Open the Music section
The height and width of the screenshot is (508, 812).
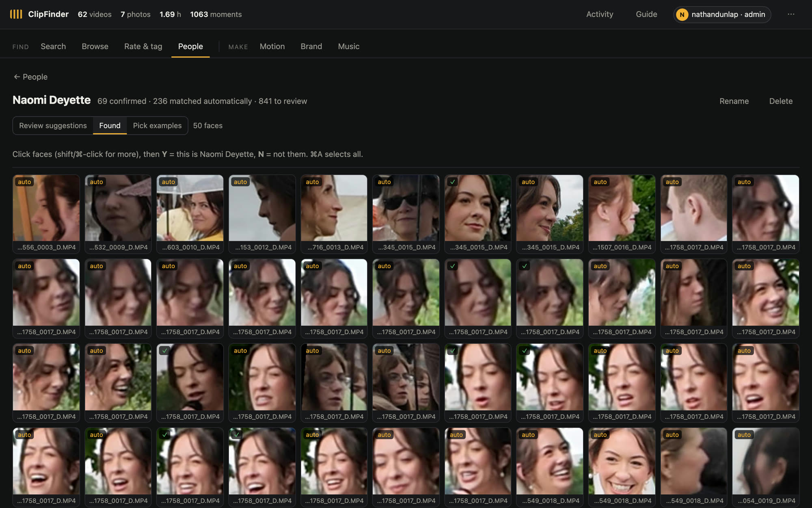(349, 46)
